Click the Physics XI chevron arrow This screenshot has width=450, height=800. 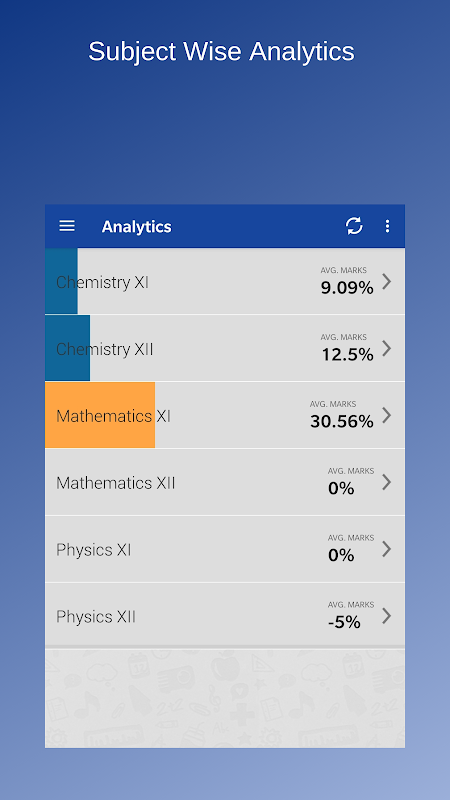387,549
